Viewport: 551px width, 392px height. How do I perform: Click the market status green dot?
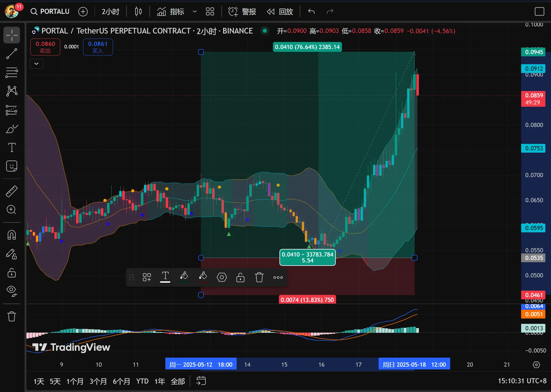coord(265,31)
